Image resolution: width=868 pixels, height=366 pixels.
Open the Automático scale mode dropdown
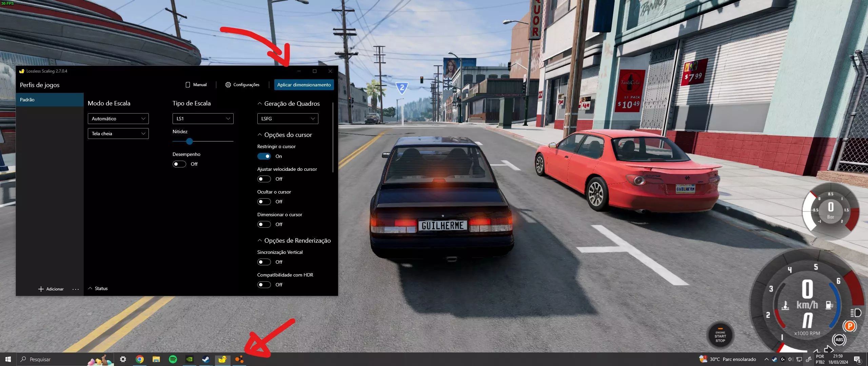[x=118, y=119]
